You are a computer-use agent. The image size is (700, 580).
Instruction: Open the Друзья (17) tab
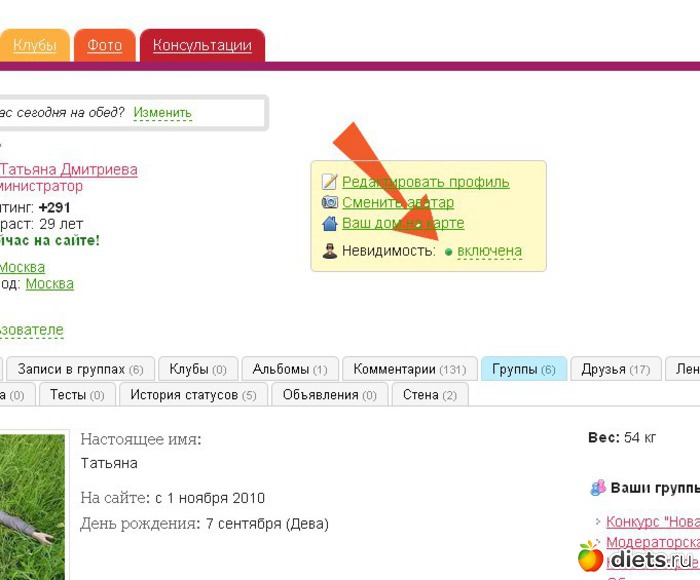click(x=615, y=369)
